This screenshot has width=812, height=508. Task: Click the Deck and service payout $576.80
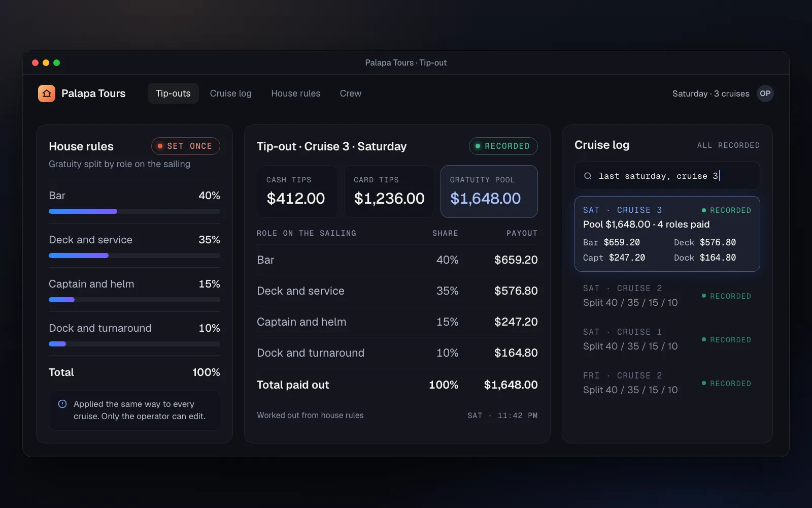click(516, 291)
